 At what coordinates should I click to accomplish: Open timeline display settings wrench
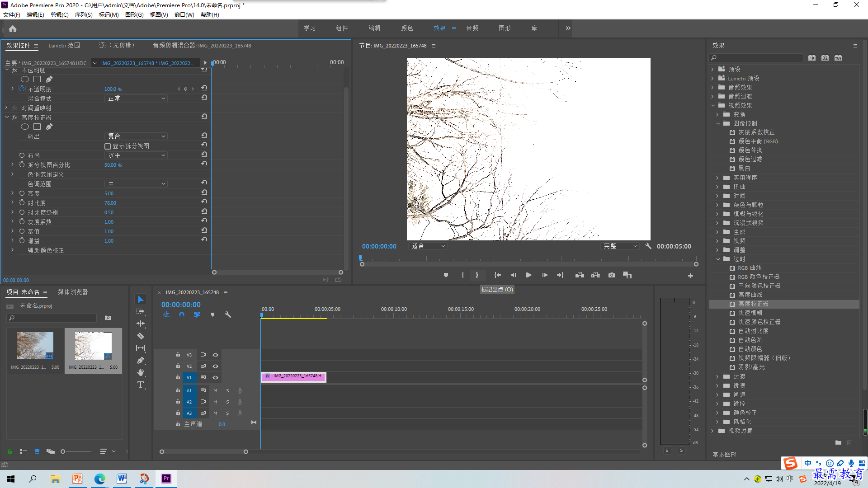(228, 314)
